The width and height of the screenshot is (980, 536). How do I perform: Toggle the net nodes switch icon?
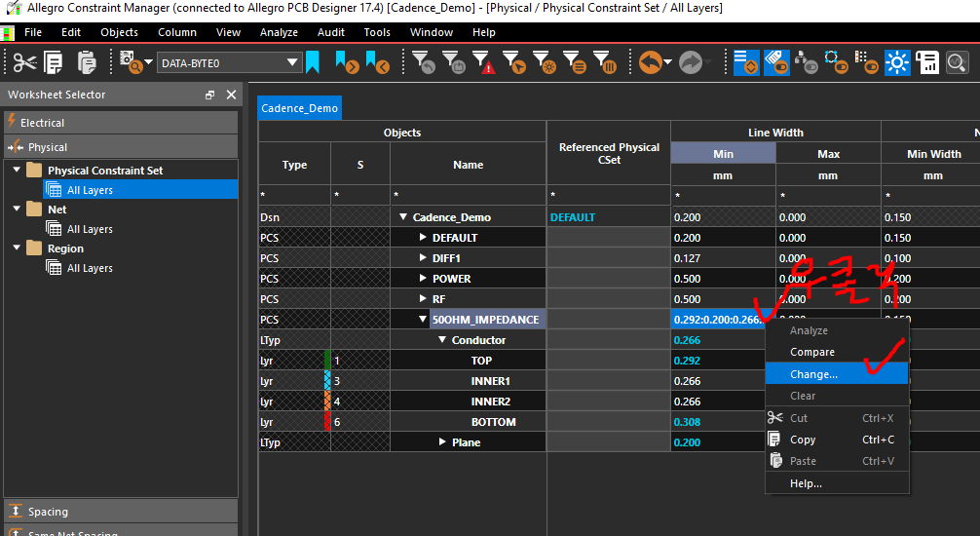(836, 62)
